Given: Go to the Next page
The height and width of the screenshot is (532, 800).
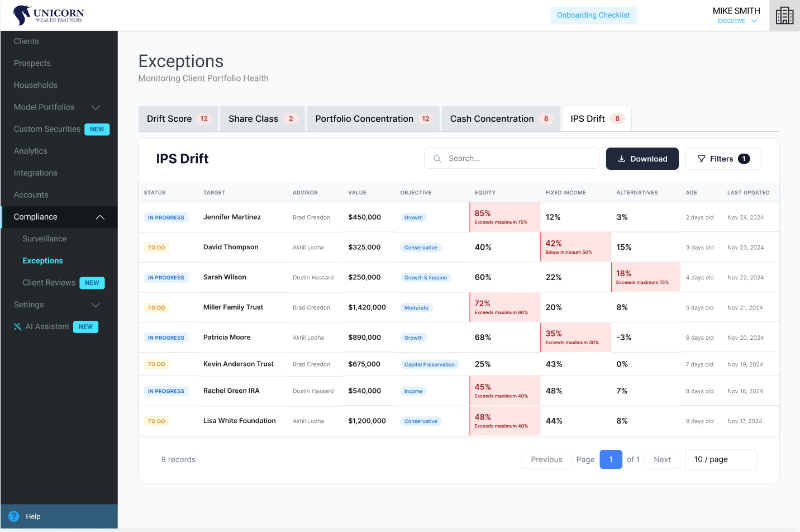Looking at the screenshot, I should click(662, 459).
